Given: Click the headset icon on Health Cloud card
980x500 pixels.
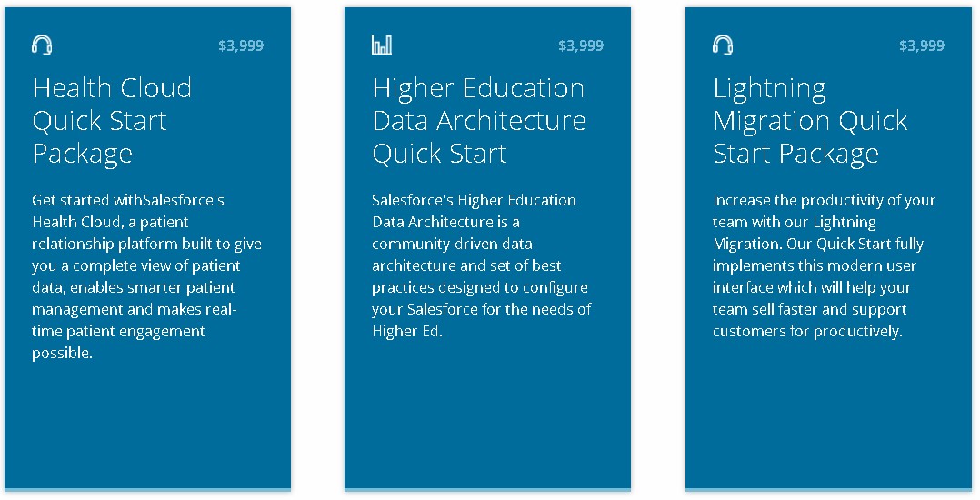Looking at the screenshot, I should 42,45.
